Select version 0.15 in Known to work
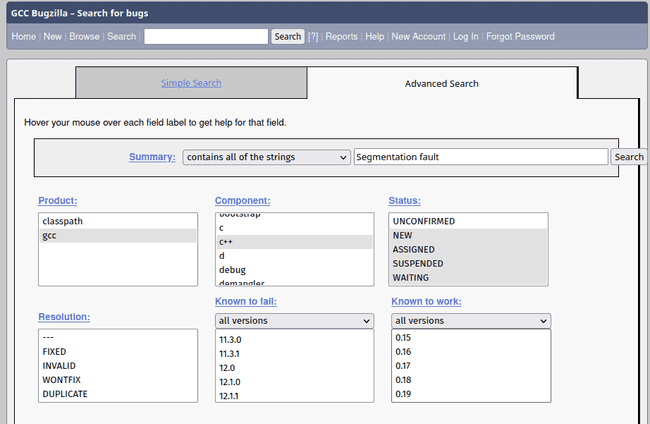The height and width of the screenshot is (424, 650). pos(471,337)
